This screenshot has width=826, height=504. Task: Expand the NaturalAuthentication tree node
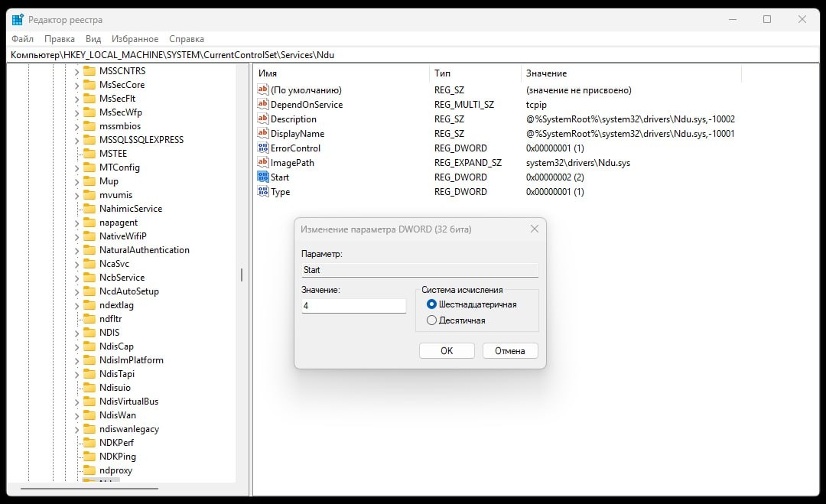(x=76, y=250)
